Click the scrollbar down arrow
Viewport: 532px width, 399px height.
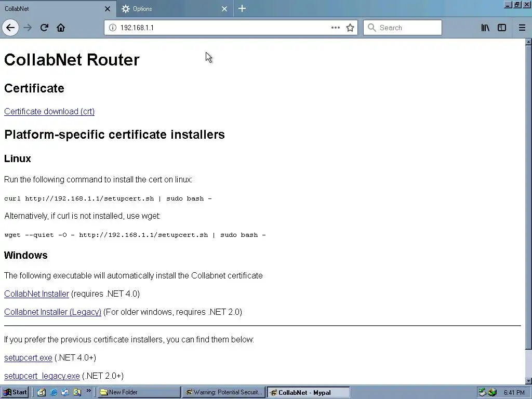(528, 381)
